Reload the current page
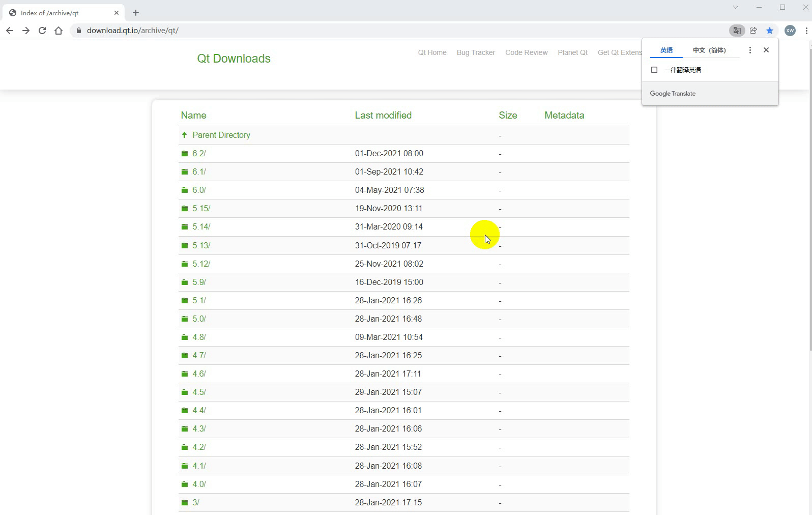The height and width of the screenshot is (515, 812). [42, 31]
